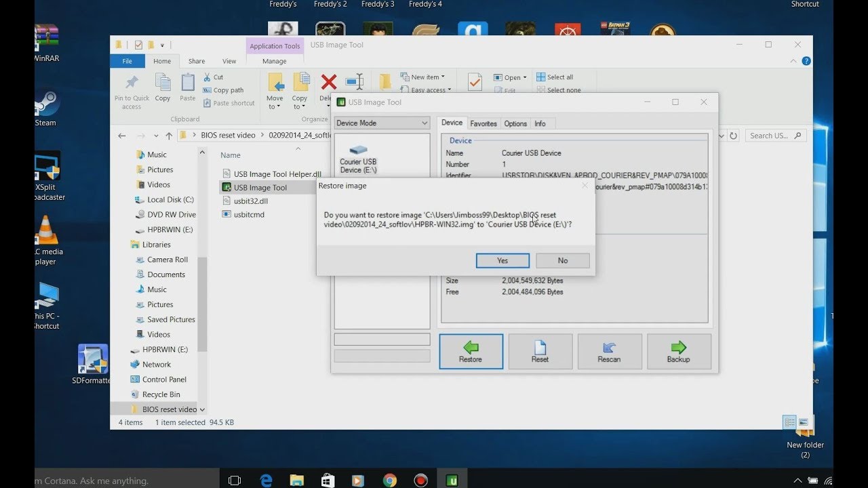Switch to the Options tab
Screen dimensions: 868x488
click(515, 123)
